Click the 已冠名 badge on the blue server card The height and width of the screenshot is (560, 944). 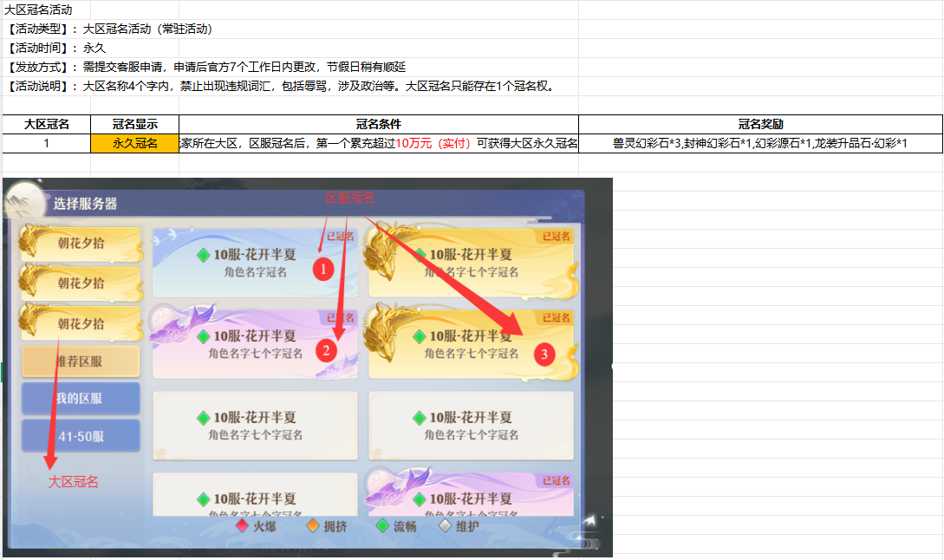tap(339, 236)
